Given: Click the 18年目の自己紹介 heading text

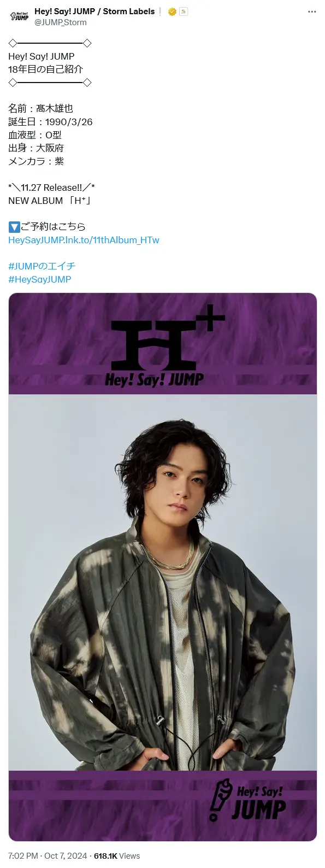Looking at the screenshot, I should [x=46, y=69].
